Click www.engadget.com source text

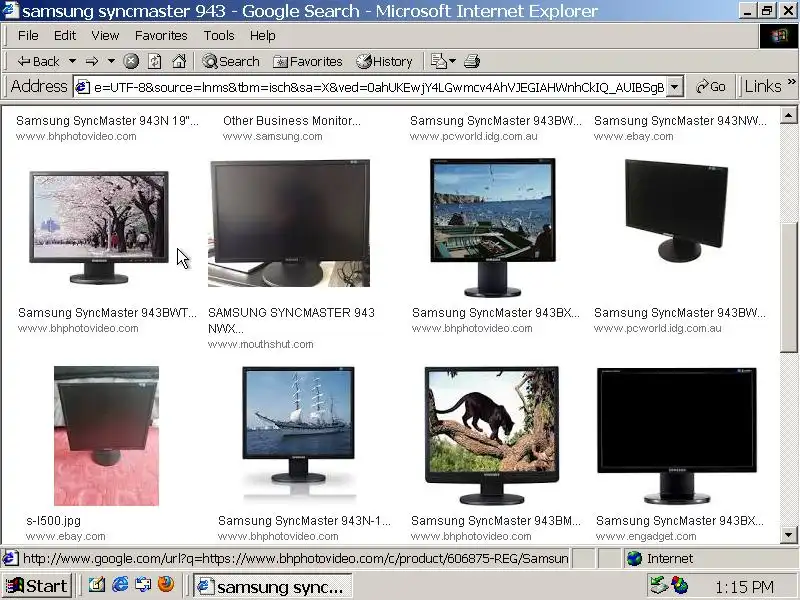pos(646,536)
